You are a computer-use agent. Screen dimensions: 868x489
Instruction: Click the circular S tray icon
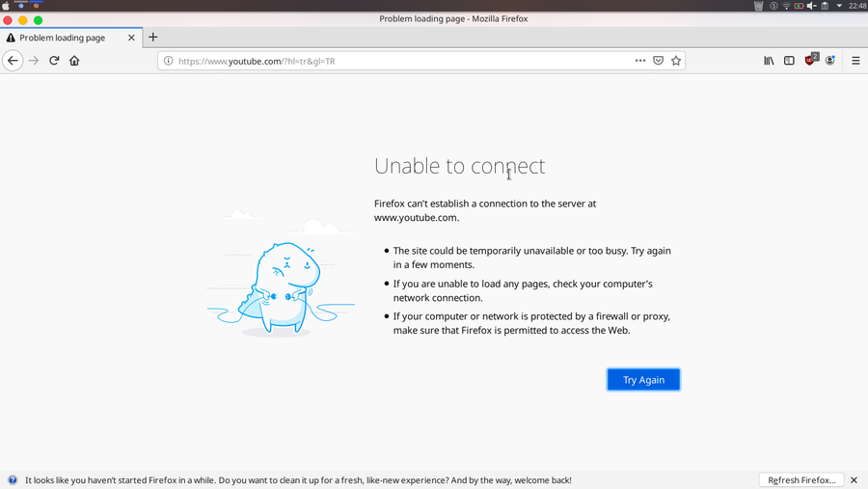tap(773, 6)
